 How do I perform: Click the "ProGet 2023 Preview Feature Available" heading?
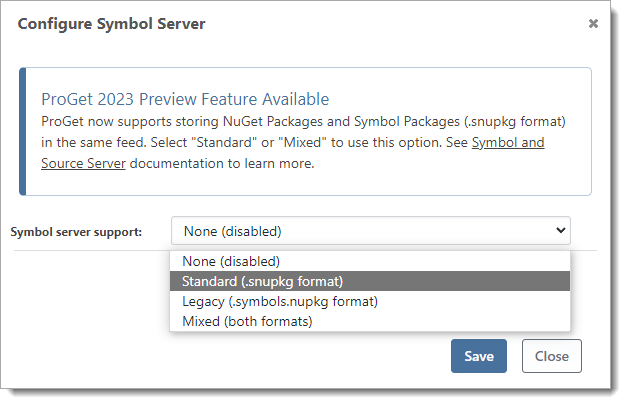click(x=185, y=99)
